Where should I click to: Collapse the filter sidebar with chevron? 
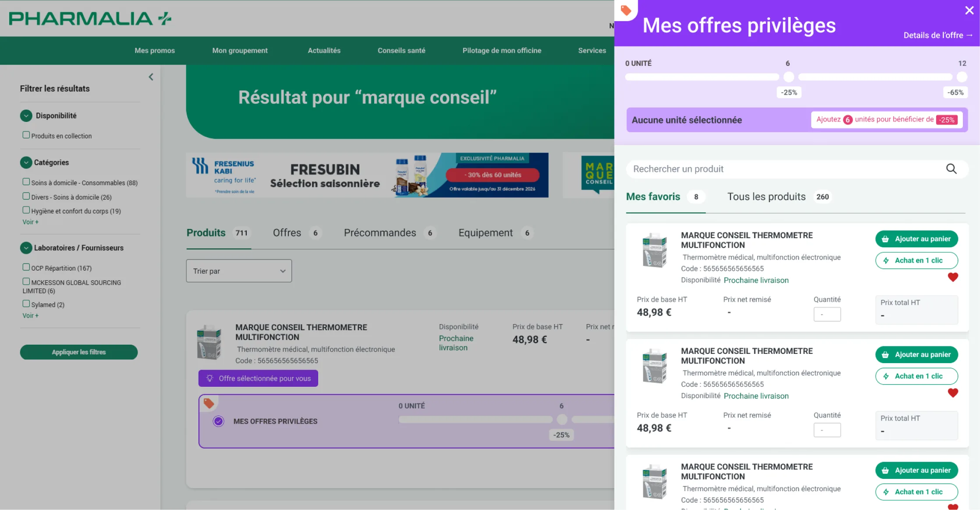tap(151, 77)
